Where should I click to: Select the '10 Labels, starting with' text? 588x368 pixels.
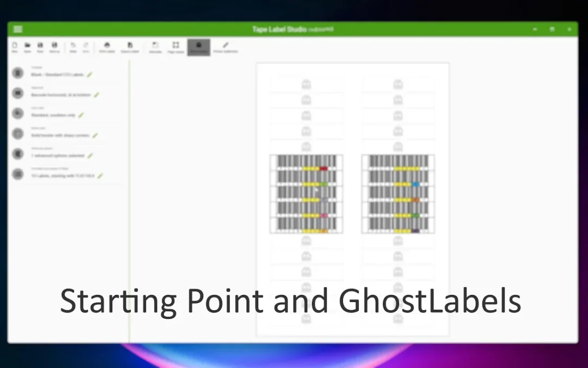pos(63,176)
